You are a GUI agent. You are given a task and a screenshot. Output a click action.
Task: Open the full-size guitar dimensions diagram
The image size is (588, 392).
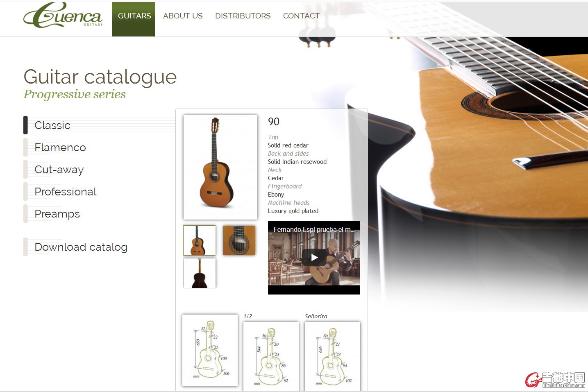pos(210,350)
